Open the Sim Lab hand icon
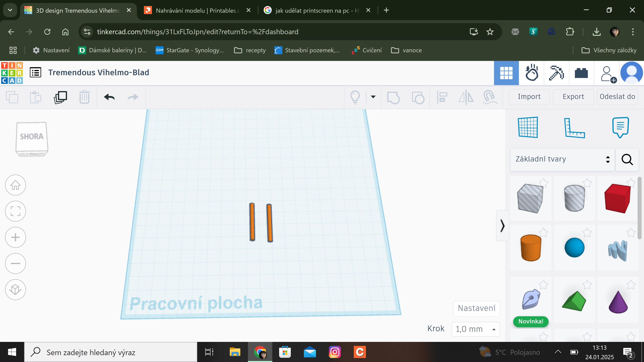This screenshot has width=644, height=362. tap(532, 73)
